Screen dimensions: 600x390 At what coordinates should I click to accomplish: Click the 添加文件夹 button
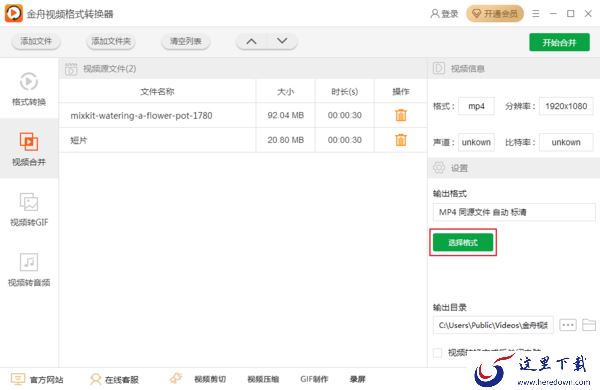(111, 41)
